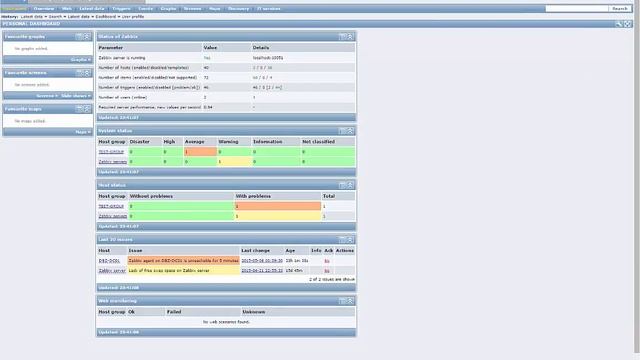Click the orange Average cell for TEST-GROUP

(200, 152)
